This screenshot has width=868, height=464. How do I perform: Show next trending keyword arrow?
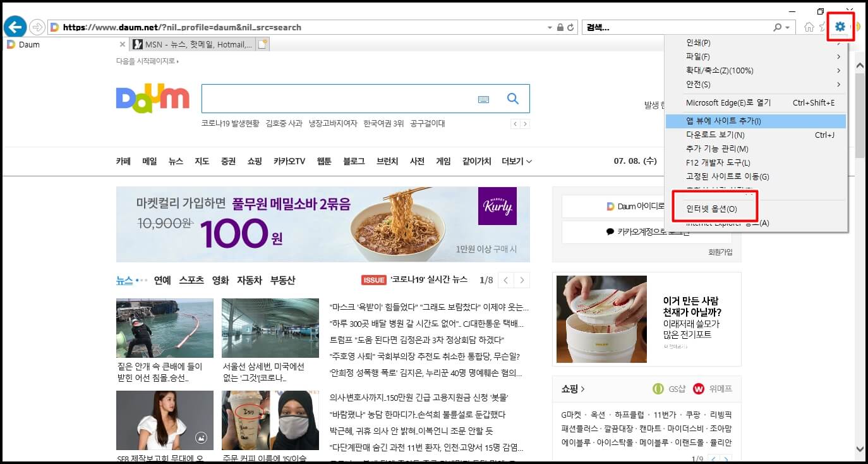525,124
